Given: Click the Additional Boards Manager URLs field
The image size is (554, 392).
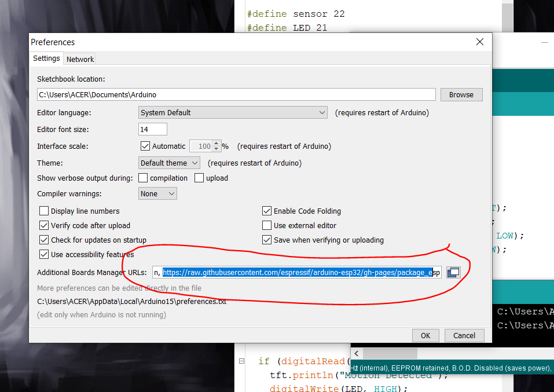Looking at the screenshot, I should tap(297, 272).
